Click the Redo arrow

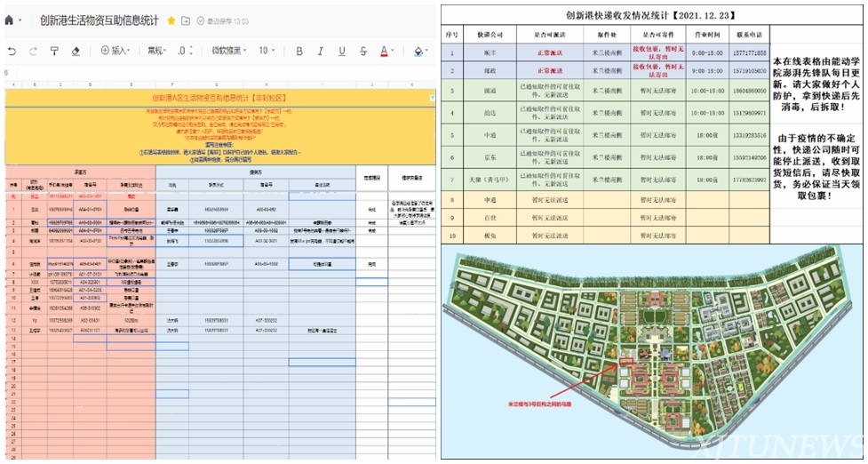pos(33,51)
